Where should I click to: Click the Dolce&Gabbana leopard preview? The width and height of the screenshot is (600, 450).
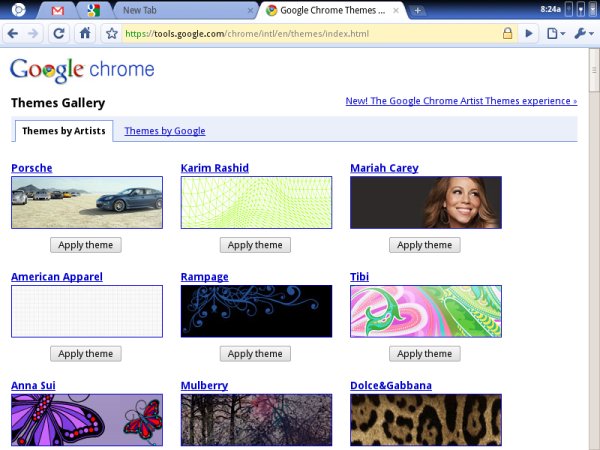426,420
